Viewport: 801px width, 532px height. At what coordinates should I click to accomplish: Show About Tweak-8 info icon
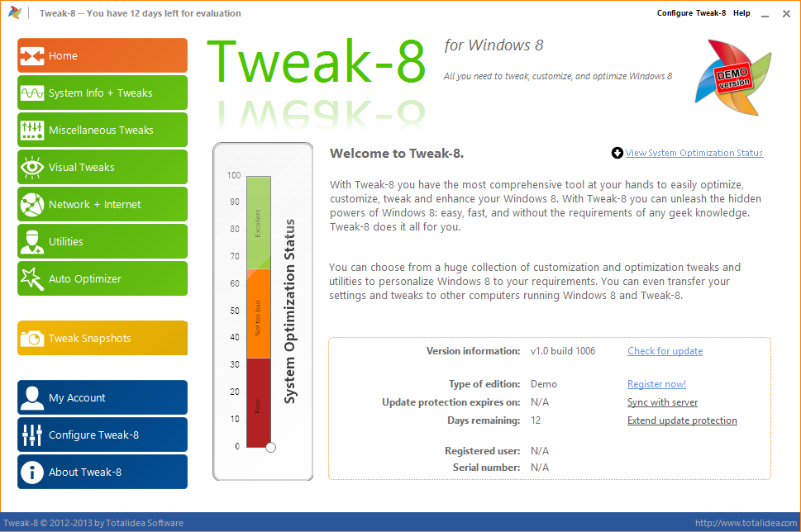click(x=32, y=473)
